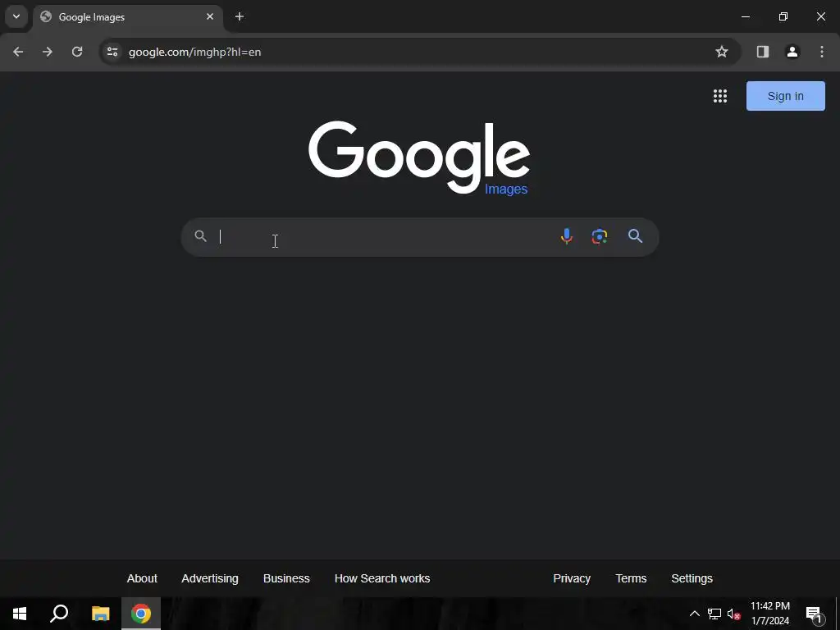The height and width of the screenshot is (630, 840).
Task: Start a voice search with the microphone icon
Action: [x=566, y=236]
